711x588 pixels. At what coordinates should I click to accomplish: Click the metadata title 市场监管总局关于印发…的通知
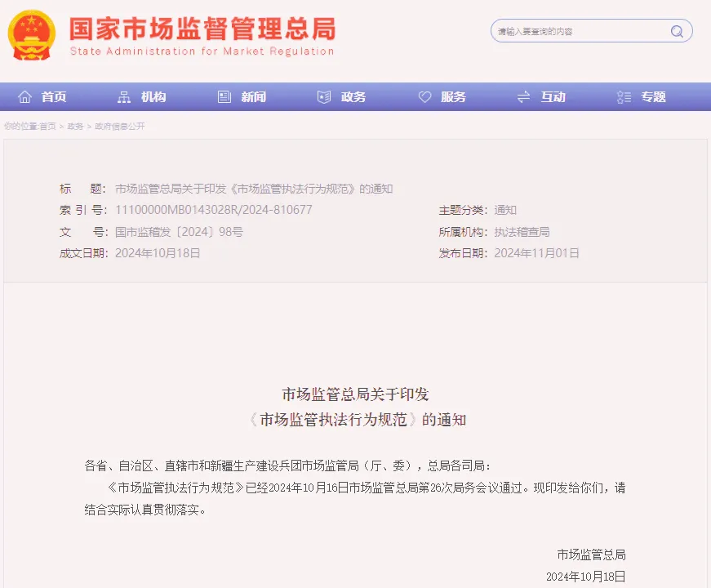pos(254,189)
